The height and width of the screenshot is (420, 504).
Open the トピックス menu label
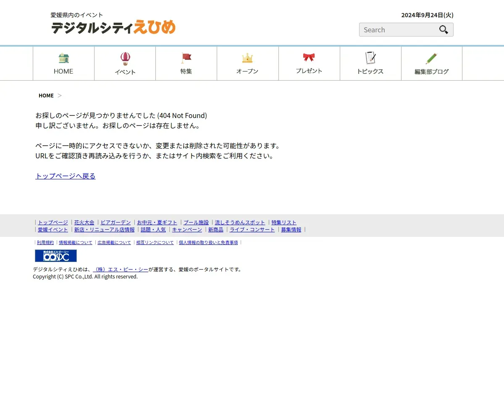[x=370, y=71]
